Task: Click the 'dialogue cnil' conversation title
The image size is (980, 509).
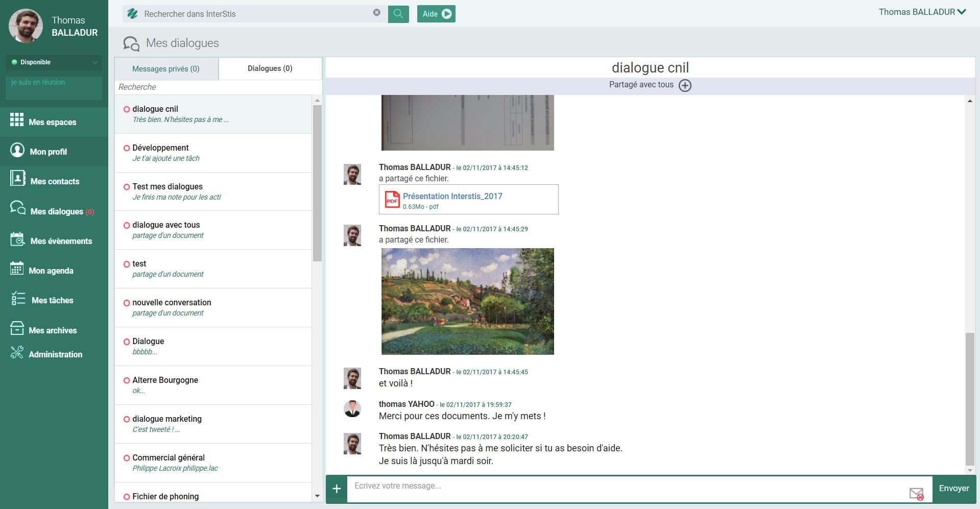Action: pyautogui.click(x=650, y=68)
